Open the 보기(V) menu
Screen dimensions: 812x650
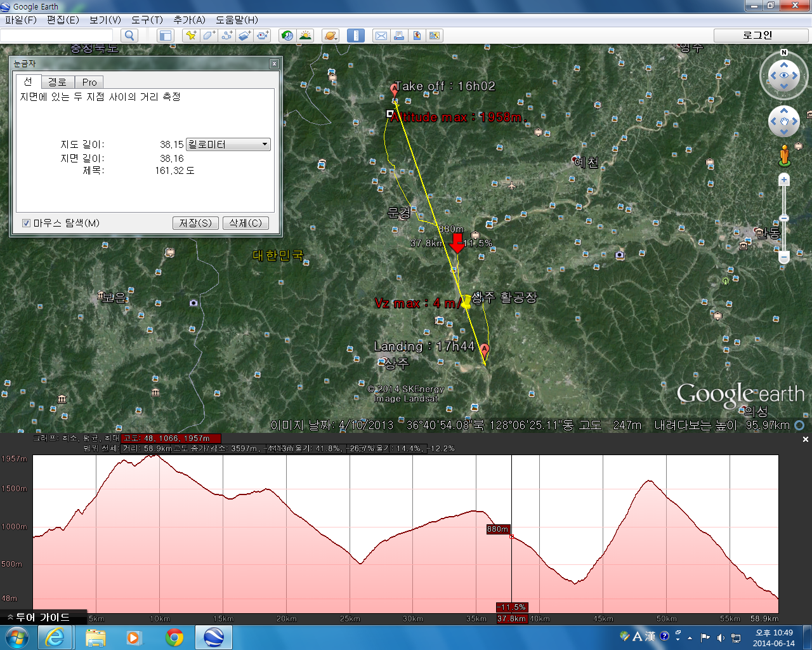coord(105,20)
